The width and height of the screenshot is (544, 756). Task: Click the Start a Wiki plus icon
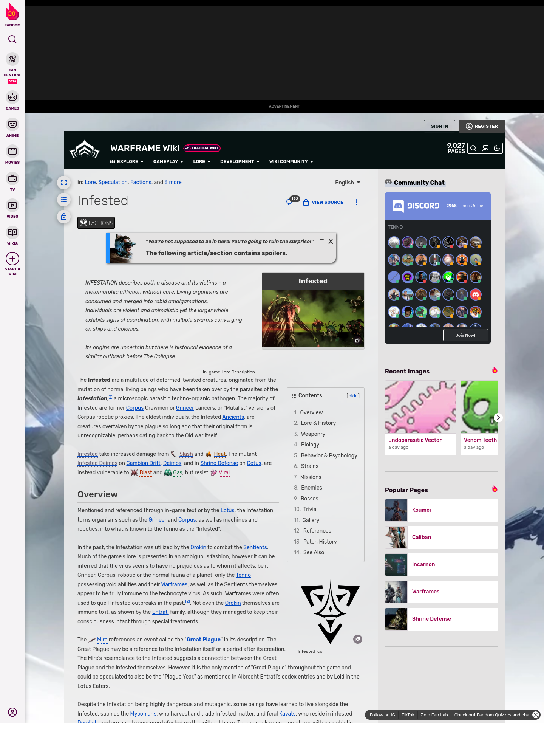click(x=12, y=259)
